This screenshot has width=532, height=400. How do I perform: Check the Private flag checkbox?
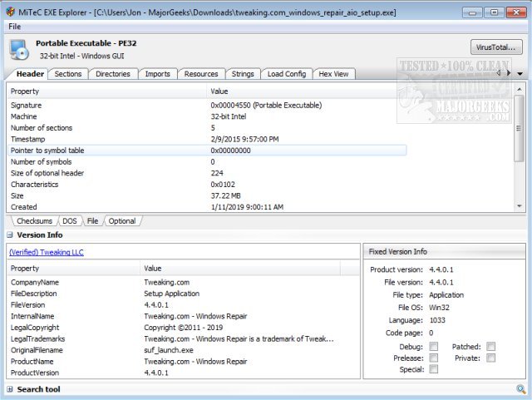(x=491, y=358)
